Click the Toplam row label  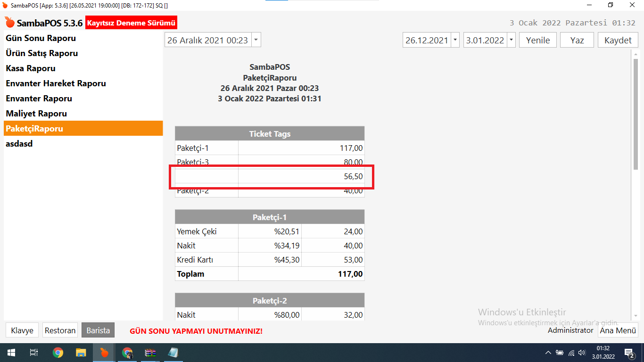click(x=190, y=274)
